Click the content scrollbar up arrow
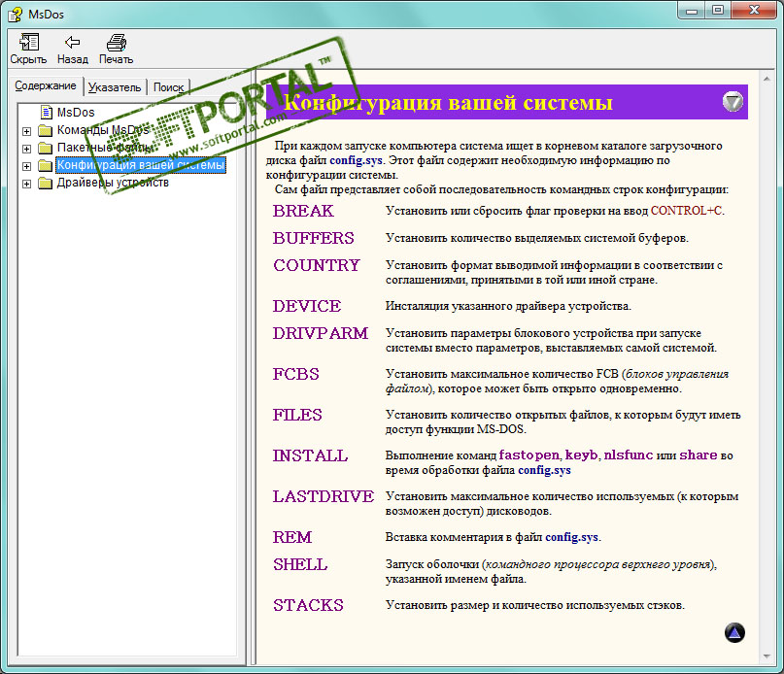The image size is (784, 674). click(x=767, y=79)
